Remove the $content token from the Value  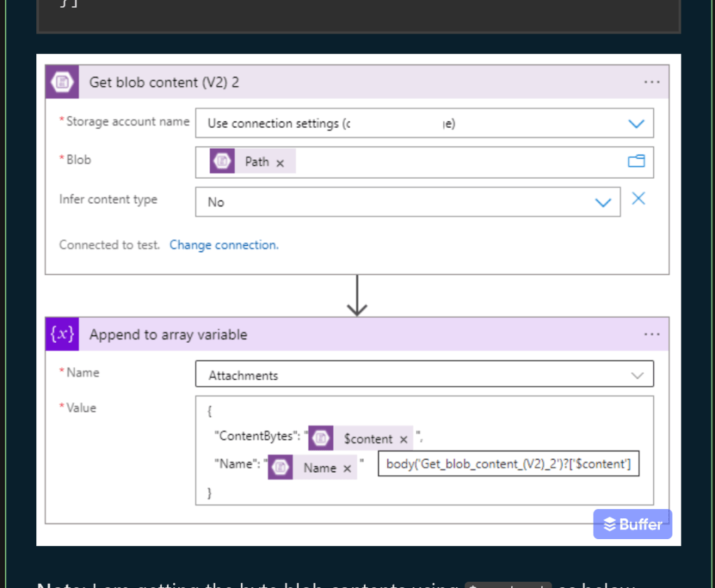404,439
